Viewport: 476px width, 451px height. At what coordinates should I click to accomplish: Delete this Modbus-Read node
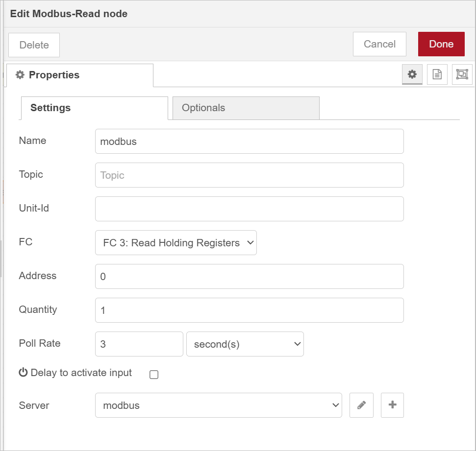click(34, 45)
